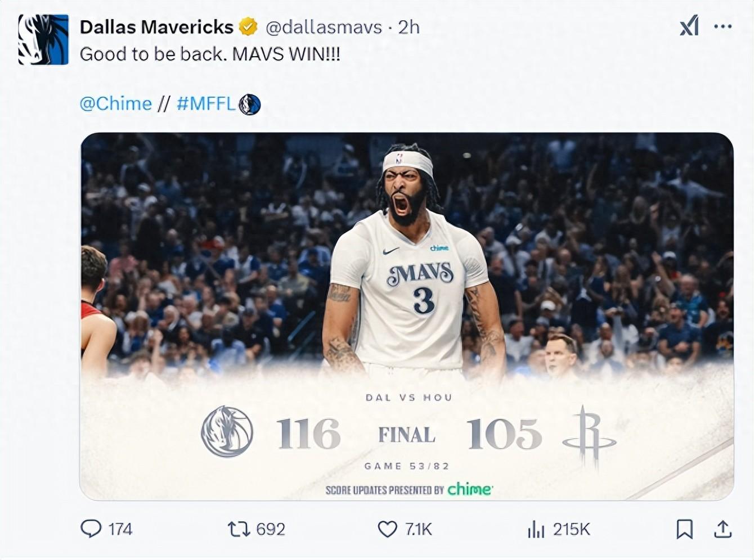Click the @dallasmavs handle
Viewport: 754px width, 560px height.
click(x=324, y=27)
